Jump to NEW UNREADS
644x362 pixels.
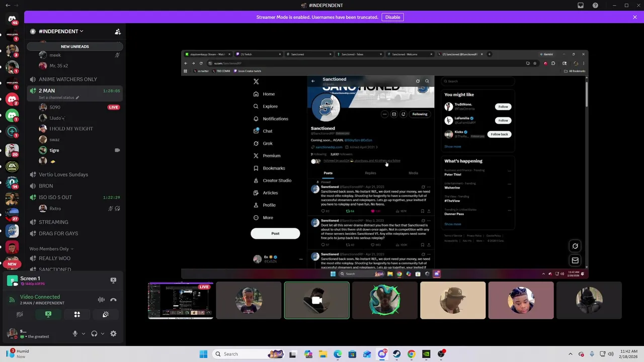(74, 46)
